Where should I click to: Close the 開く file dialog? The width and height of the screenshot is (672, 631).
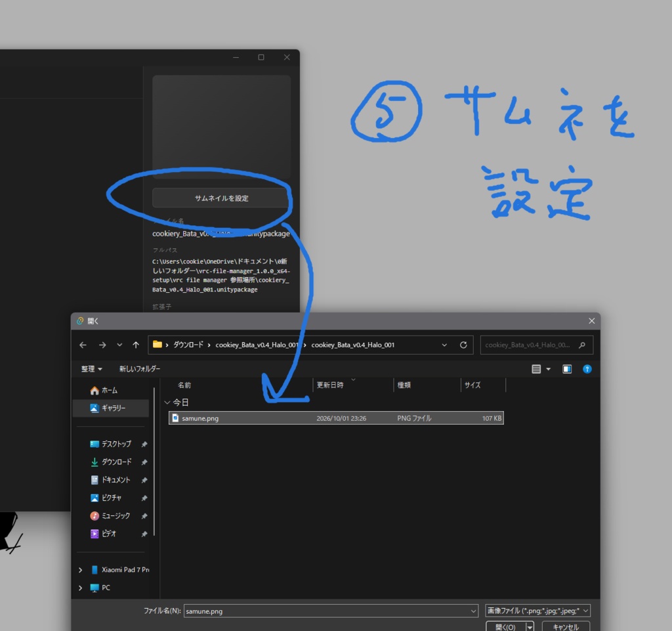click(x=591, y=321)
